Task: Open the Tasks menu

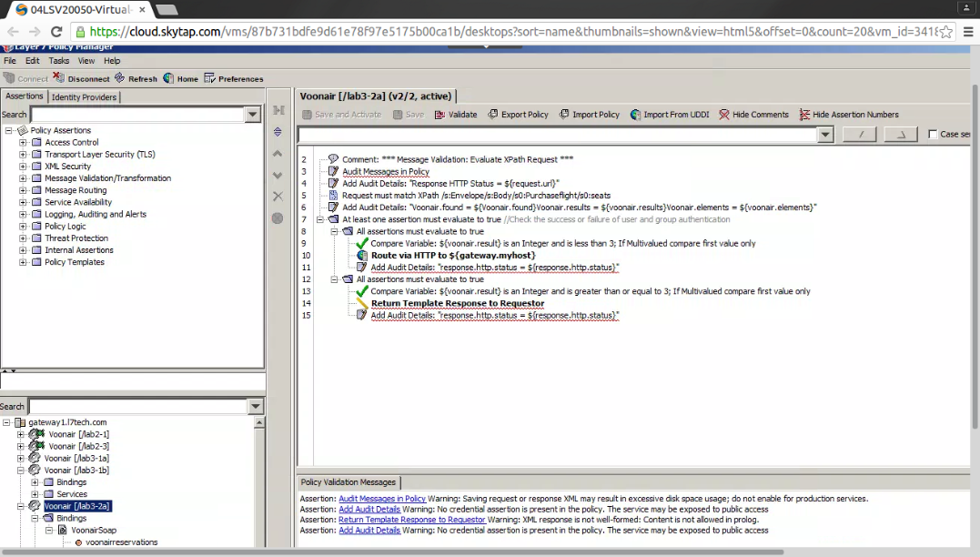Action: tap(59, 61)
